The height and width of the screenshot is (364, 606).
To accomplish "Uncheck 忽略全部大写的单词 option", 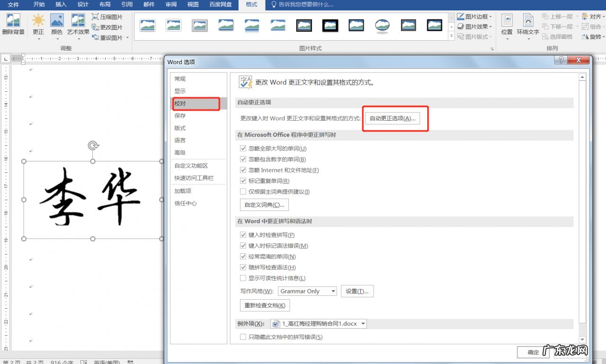I will (x=243, y=148).
